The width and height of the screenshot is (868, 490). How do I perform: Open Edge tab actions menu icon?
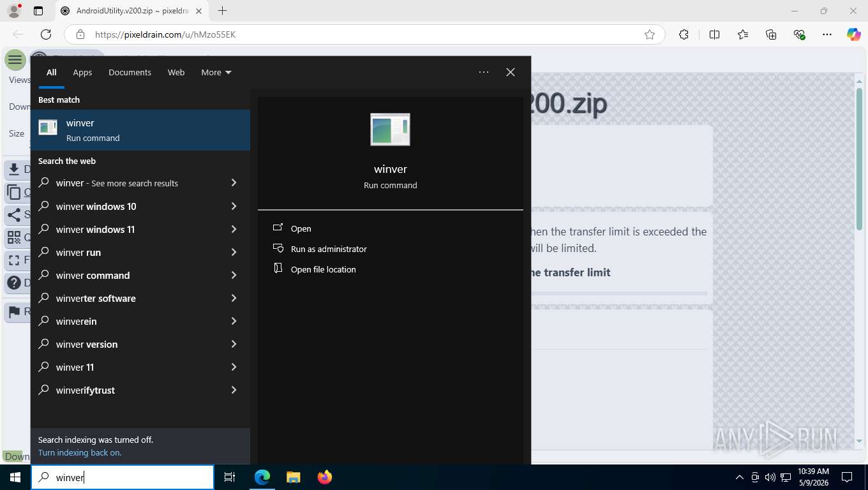point(38,11)
